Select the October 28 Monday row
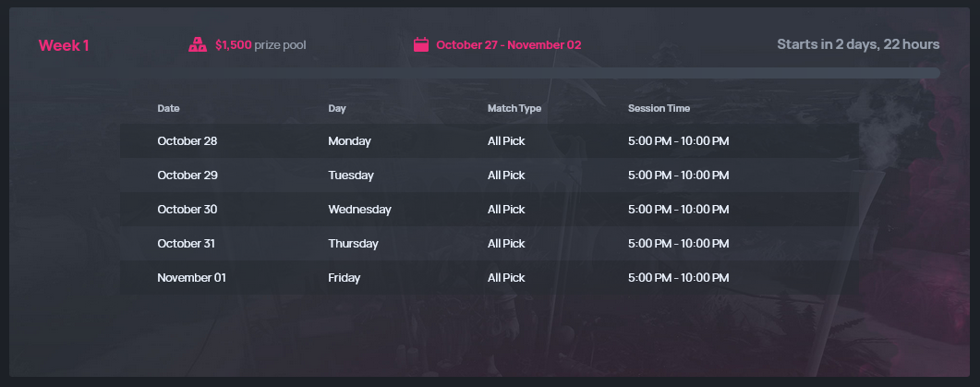This screenshot has height=387, width=980. 490,140
